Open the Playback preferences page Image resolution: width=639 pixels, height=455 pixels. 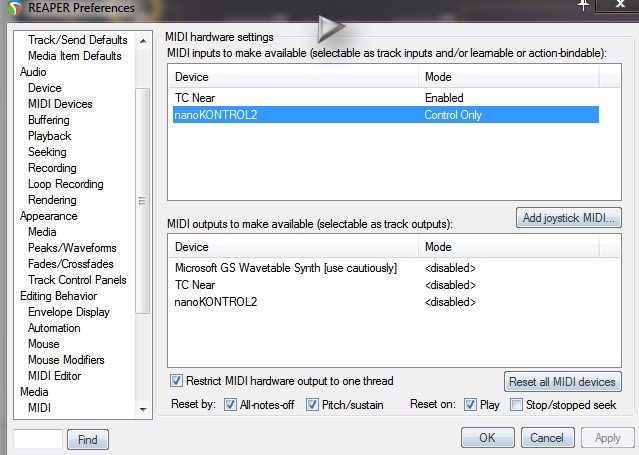[x=49, y=136]
